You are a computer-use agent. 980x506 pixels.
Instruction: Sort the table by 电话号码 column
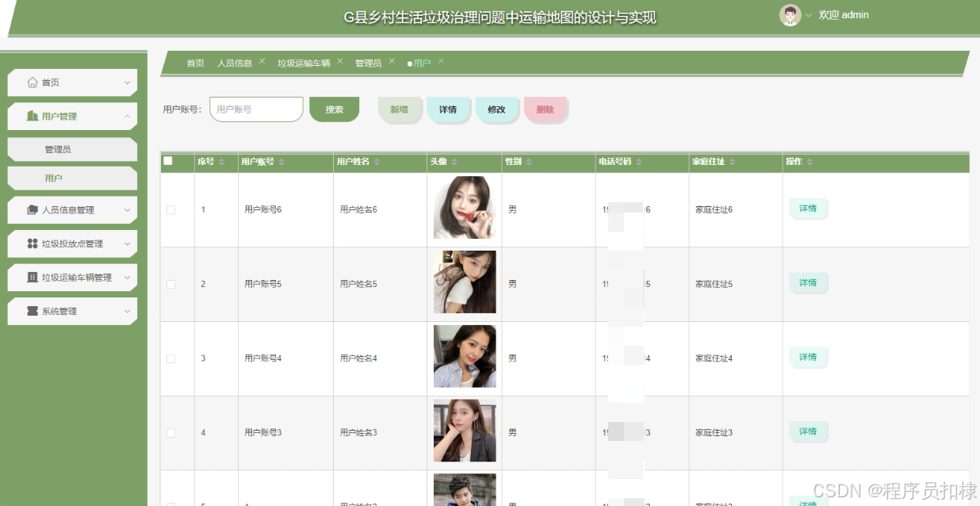tap(638, 162)
